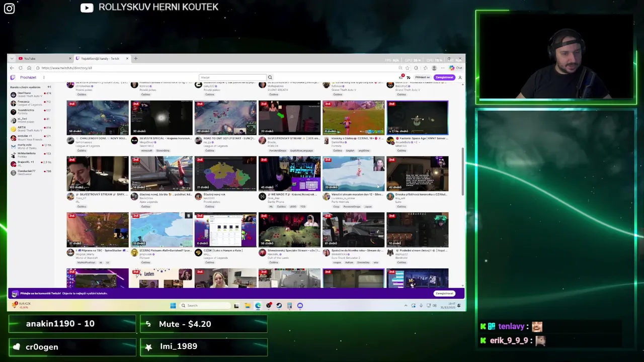This screenshot has height=362, width=644.
Task: Open the Fortnite stream thumbnail with 6 viewers
Action: click(x=353, y=118)
